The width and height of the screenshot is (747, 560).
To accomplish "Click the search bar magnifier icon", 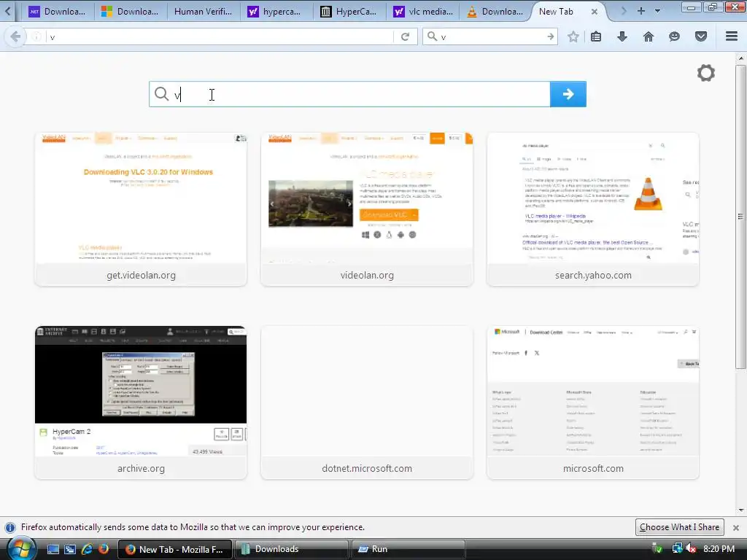I will coord(432,36).
